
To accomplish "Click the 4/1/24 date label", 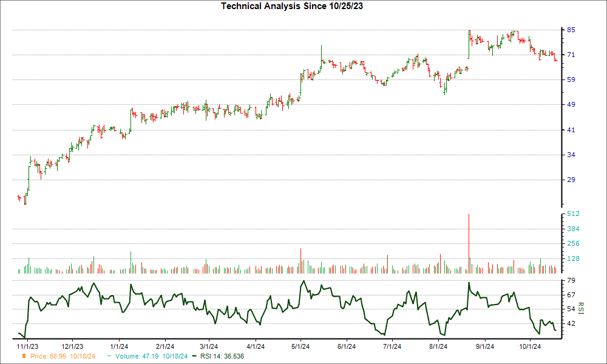I will coord(256,346).
